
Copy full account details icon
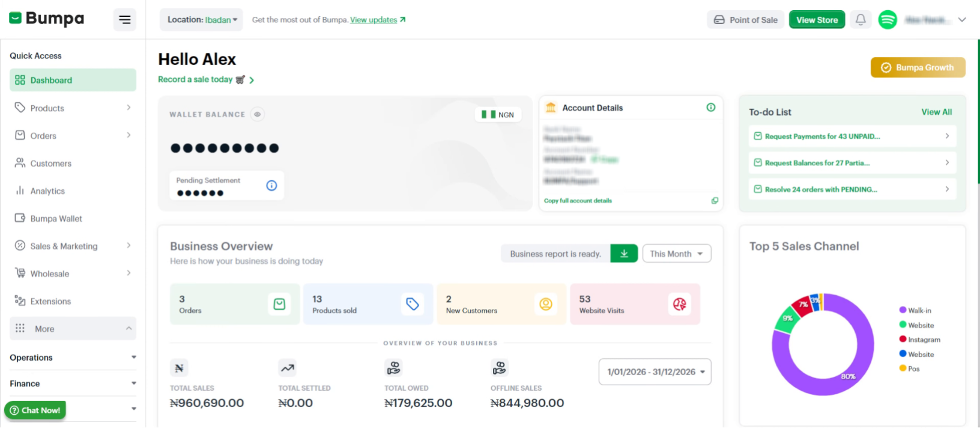(715, 201)
